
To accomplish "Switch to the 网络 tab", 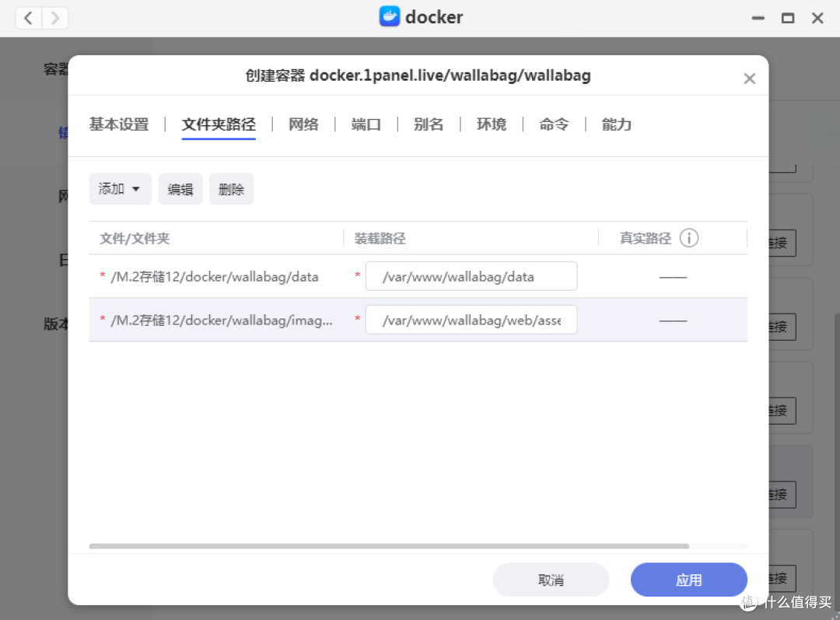I will click(303, 124).
